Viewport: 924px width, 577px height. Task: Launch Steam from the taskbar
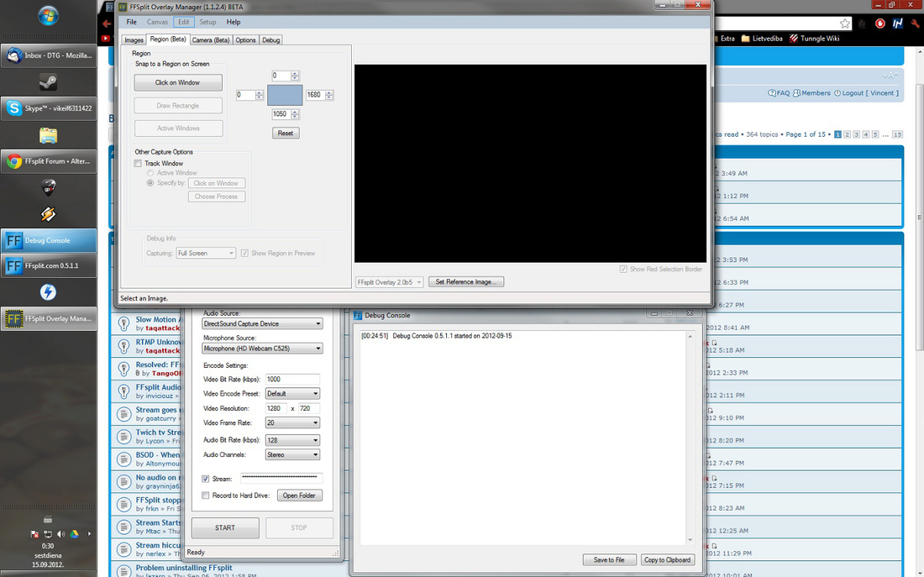(49, 82)
